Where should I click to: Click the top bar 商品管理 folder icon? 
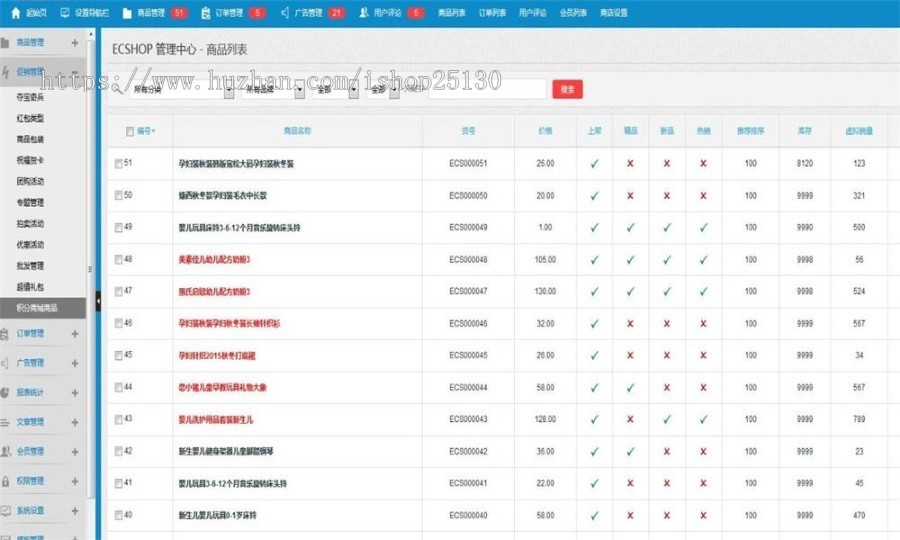pyautogui.click(x=127, y=13)
